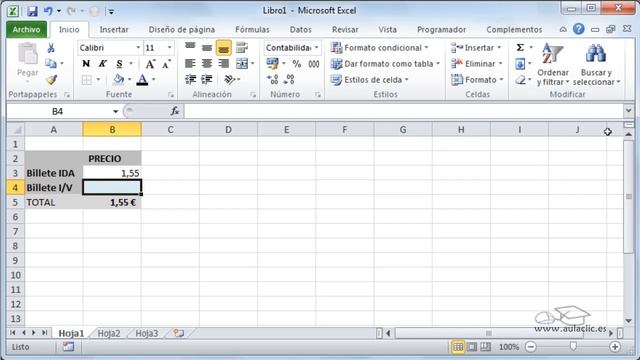Apply thousands separator 000 style
The height and width of the screenshot is (360, 640).
tap(313, 64)
